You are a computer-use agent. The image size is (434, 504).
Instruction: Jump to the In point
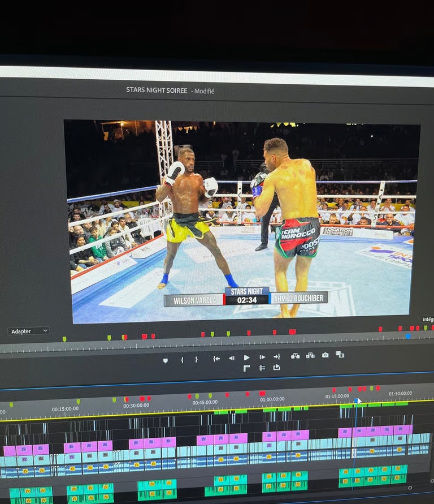click(x=216, y=358)
